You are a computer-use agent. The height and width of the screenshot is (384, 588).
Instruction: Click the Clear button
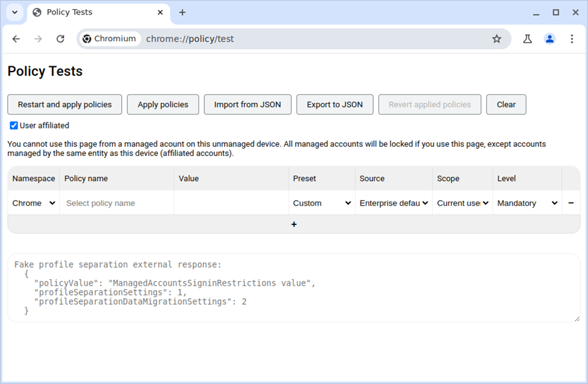(x=506, y=104)
